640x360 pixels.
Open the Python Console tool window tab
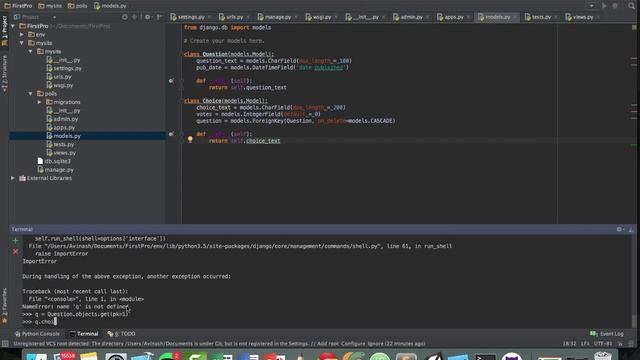(37, 334)
